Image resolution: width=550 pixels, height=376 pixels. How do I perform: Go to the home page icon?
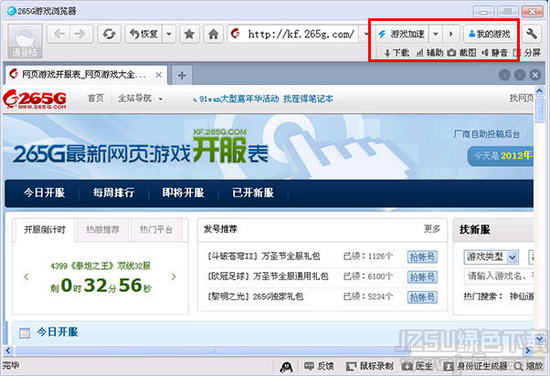213,34
